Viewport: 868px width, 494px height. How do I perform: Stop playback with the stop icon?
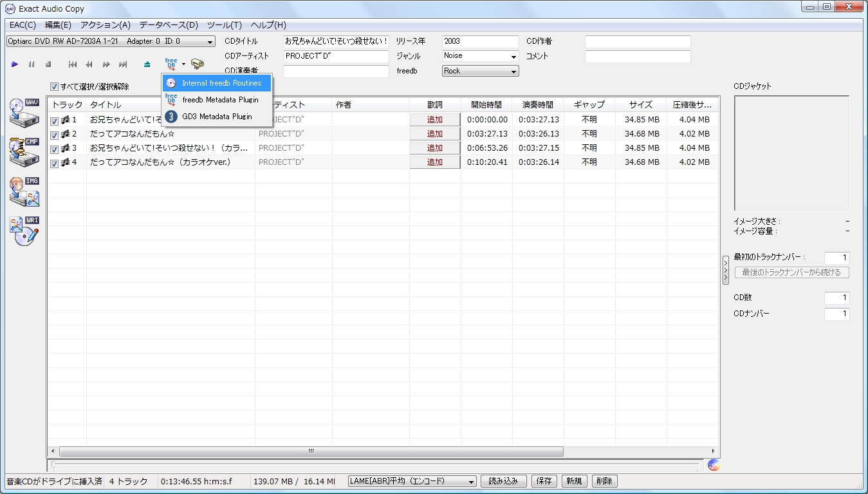coord(48,64)
